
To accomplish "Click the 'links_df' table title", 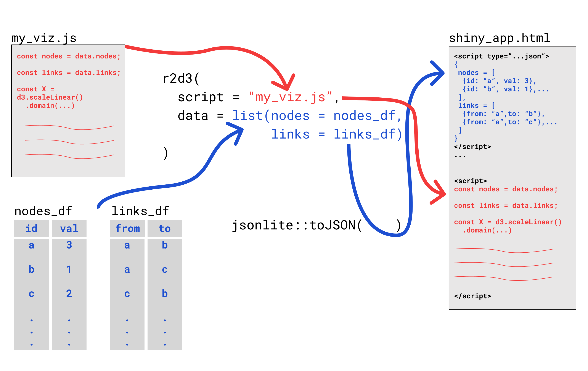I will point(140,211).
